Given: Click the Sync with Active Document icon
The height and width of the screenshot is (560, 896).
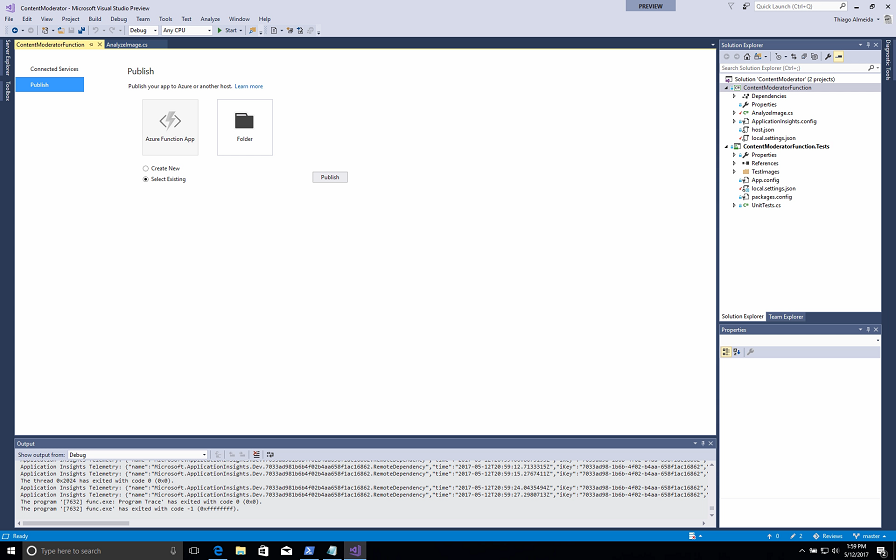Looking at the screenshot, I should [794, 57].
